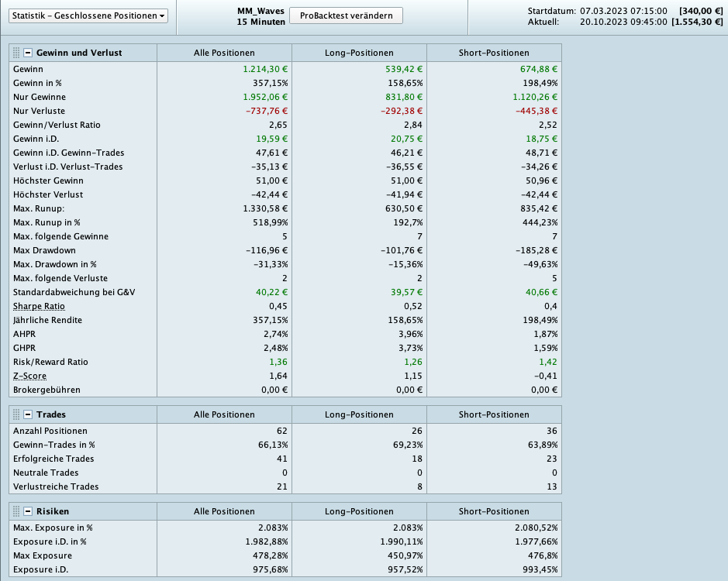The image size is (728, 581).
Task: Select Gewinn i.D. value 19,59 €
Action: point(271,139)
